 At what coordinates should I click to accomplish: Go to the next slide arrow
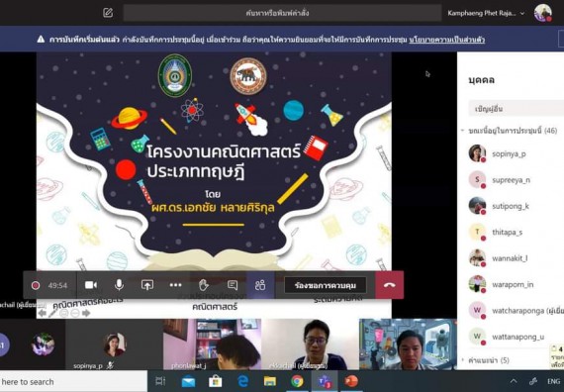pyautogui.click(x=86, y=313)
